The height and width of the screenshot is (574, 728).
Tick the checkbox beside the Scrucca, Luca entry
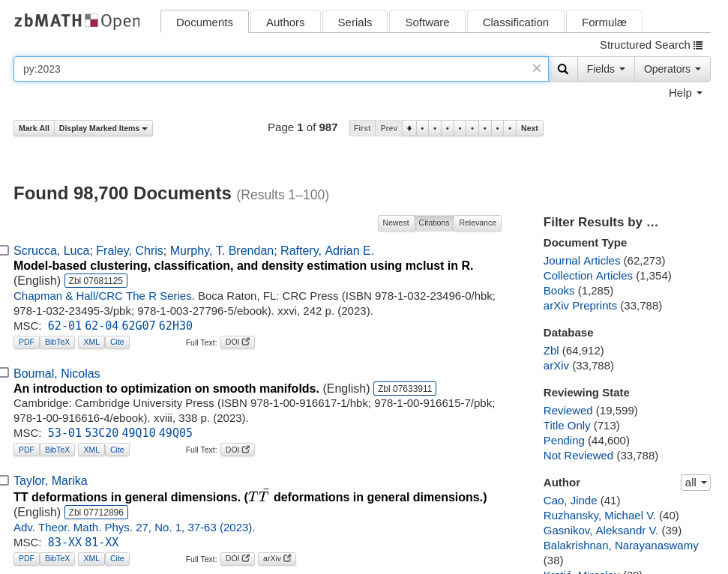click(4, 250)
